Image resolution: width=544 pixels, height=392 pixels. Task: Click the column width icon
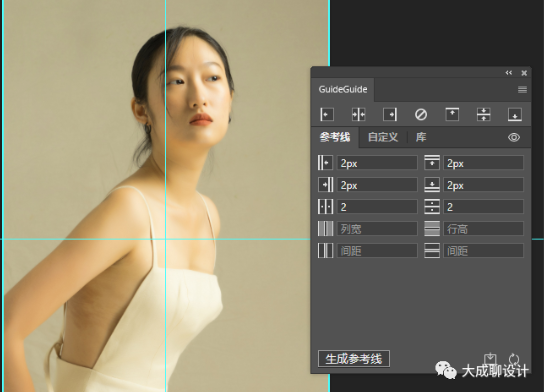pos(325,229)
